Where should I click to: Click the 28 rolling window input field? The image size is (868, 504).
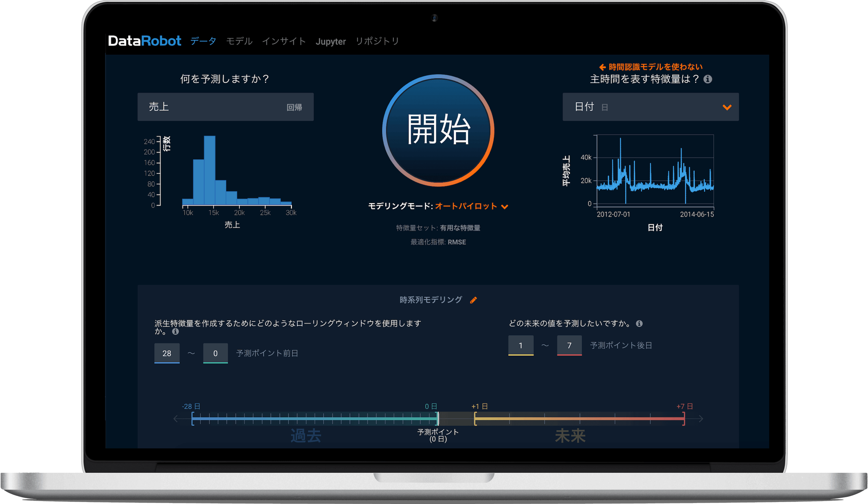pos(167,353)
